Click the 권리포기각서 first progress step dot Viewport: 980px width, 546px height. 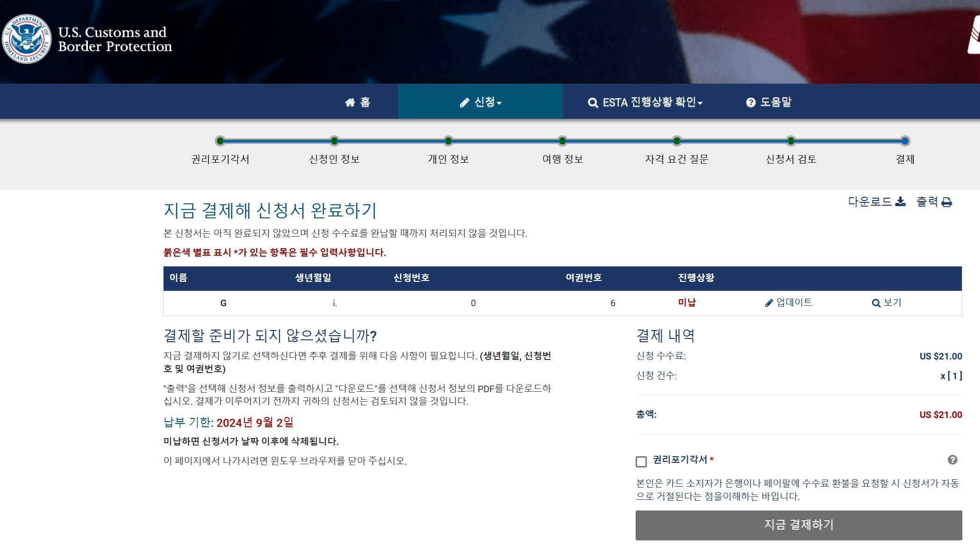coord(220,141)
